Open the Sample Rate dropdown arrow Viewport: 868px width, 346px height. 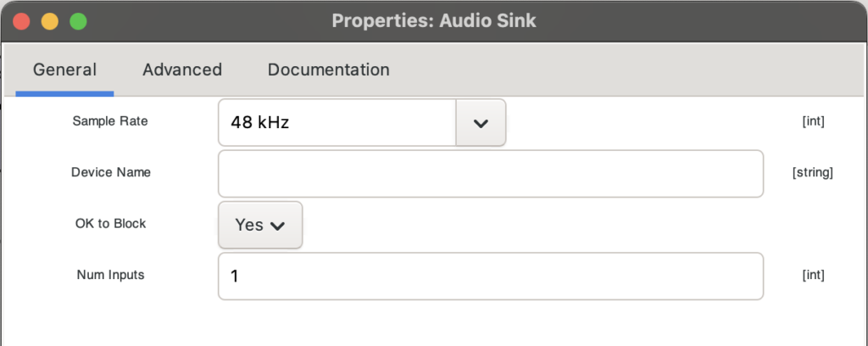pos(481,123)
